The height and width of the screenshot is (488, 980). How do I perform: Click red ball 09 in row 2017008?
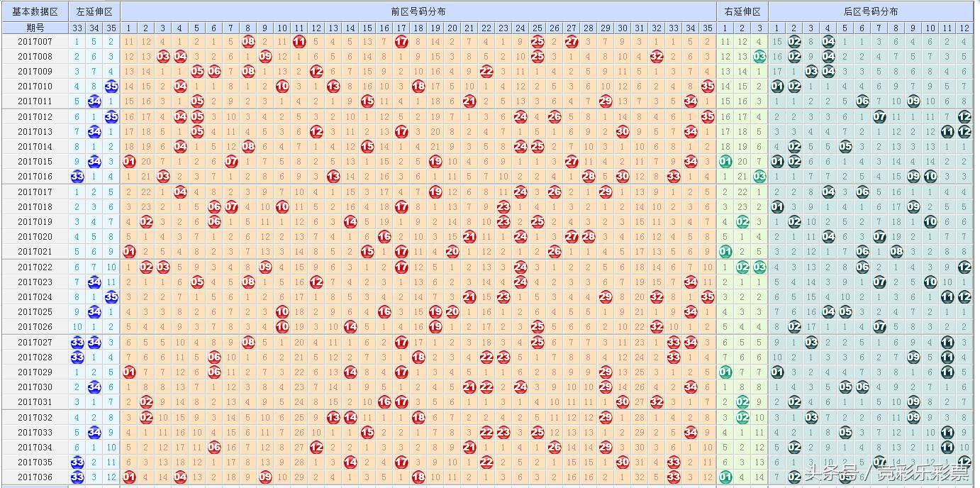[x=265, y=57]
